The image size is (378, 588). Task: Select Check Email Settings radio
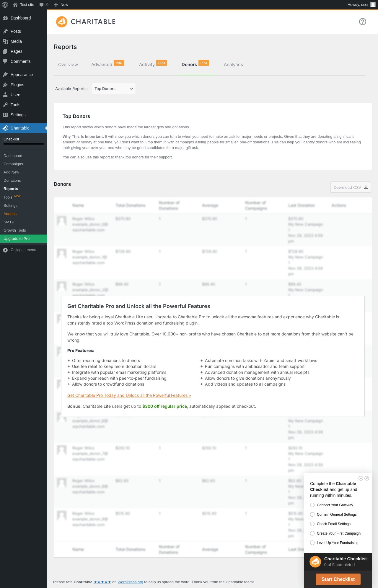pyautogui.click(x=312, y=524)
